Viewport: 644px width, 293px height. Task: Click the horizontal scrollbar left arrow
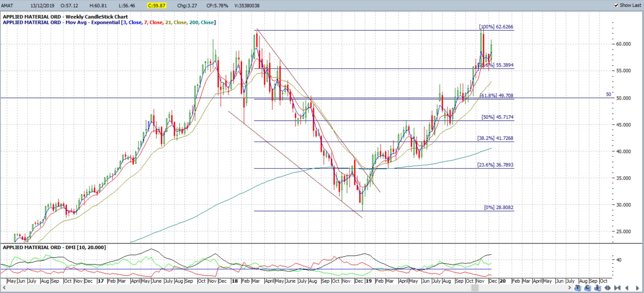(x=4, y=287)
